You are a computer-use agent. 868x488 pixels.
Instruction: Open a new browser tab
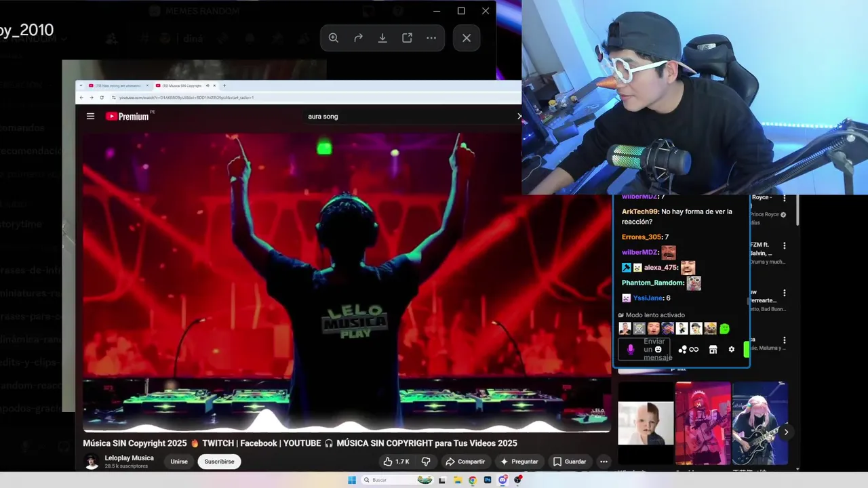point(224,85)
